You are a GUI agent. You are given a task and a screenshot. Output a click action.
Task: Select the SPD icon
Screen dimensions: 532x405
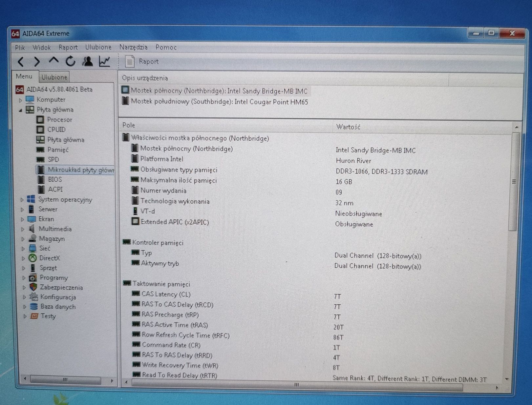pos(40,160)
